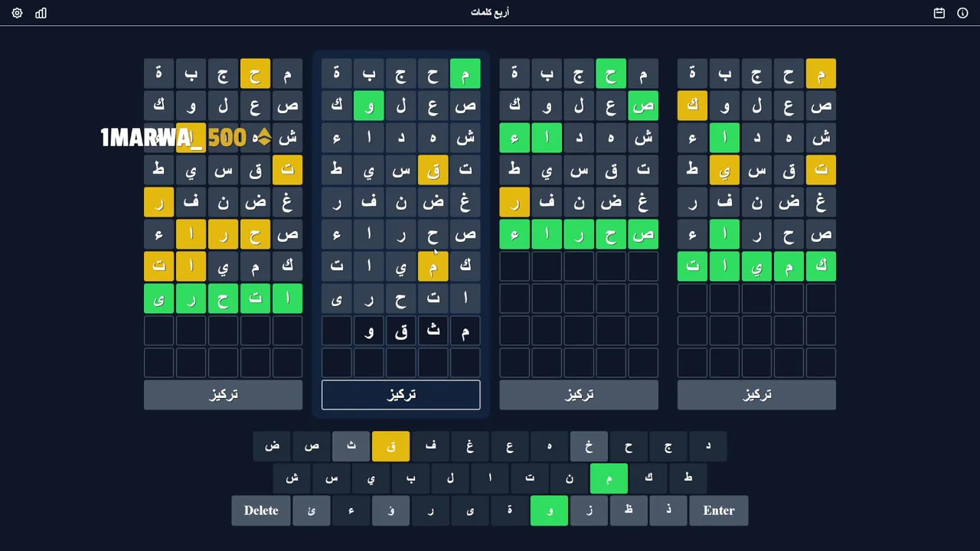Tap the ش key on the keyboard
The height and width of the screenshot is (551, 980).
[292, 478]
